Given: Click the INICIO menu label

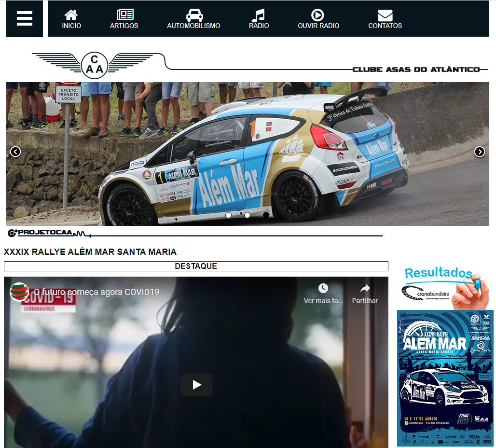Looking at the screenshot, I should 71,26.
